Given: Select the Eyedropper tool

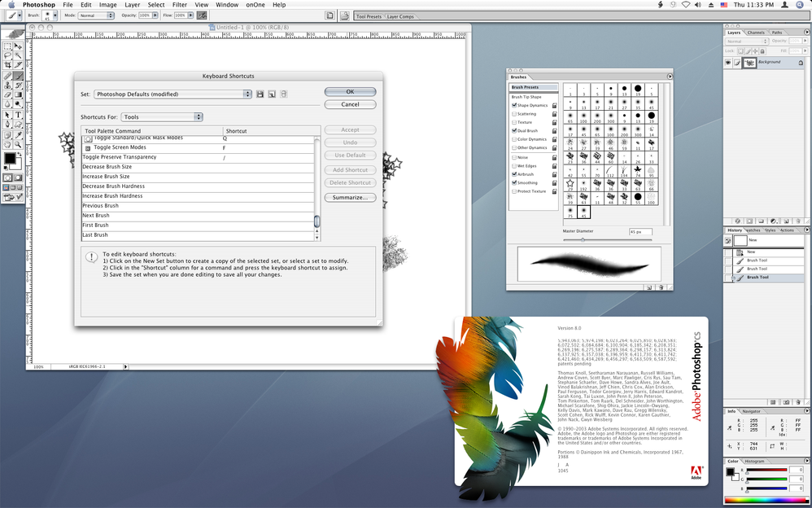Looking at the screenshot, I should point(18,135).
